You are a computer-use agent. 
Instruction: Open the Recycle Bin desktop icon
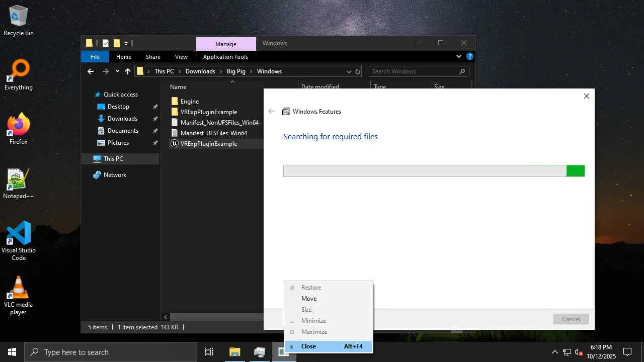pyautogui.click(x=19, y=21)
